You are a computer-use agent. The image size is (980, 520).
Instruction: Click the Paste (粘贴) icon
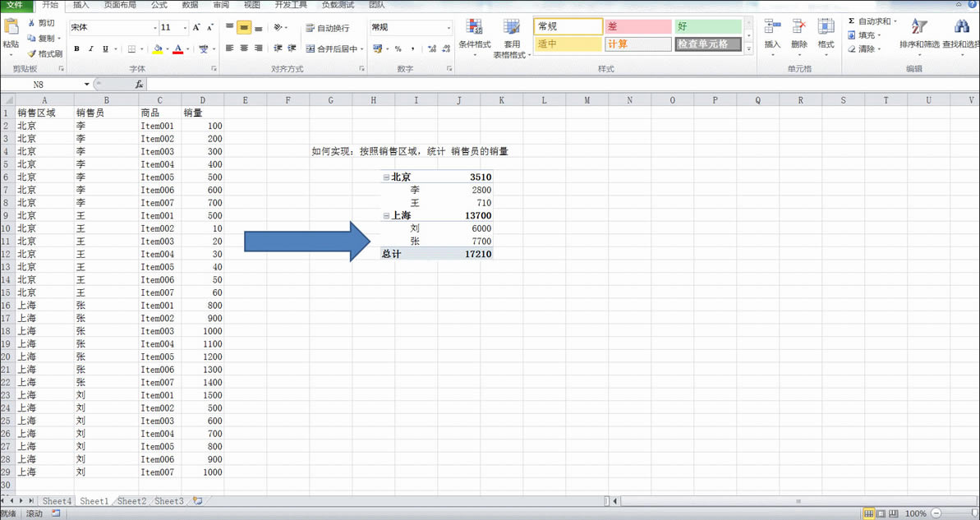(11, 27)
